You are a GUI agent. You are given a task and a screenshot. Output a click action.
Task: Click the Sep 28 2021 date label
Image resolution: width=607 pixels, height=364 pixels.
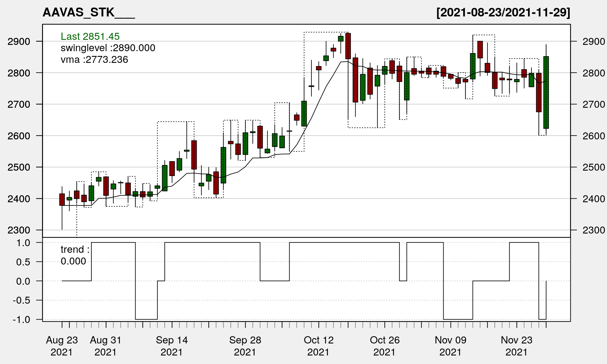(x=245, y=346)
